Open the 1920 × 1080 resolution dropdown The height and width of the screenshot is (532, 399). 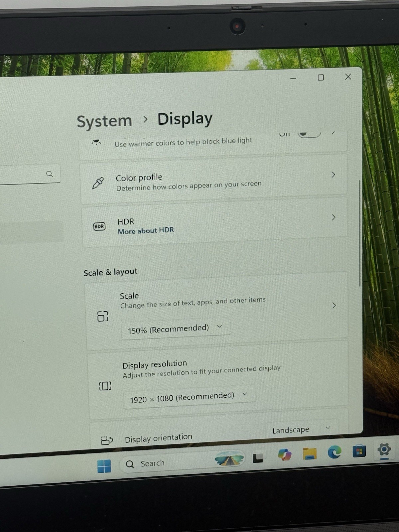coord(189,397)
